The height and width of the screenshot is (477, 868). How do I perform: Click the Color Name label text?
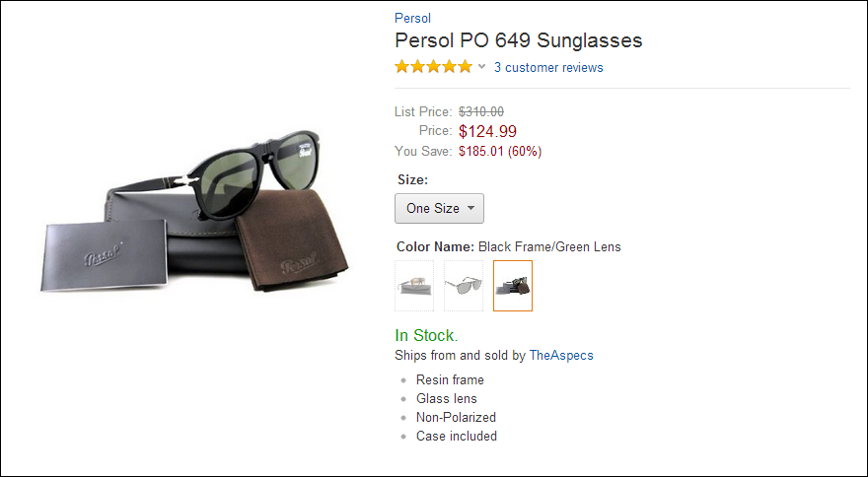click(x=435, y=246)
